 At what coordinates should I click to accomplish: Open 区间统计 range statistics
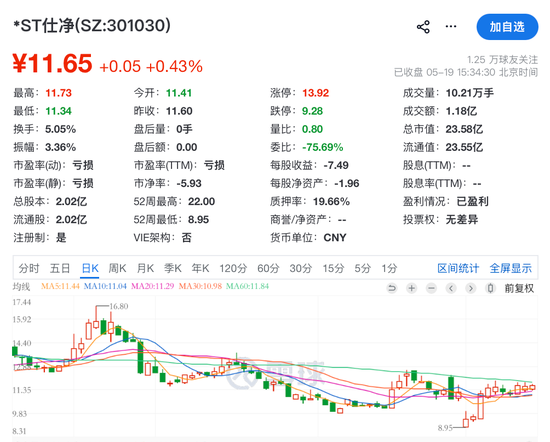(458, 268)
